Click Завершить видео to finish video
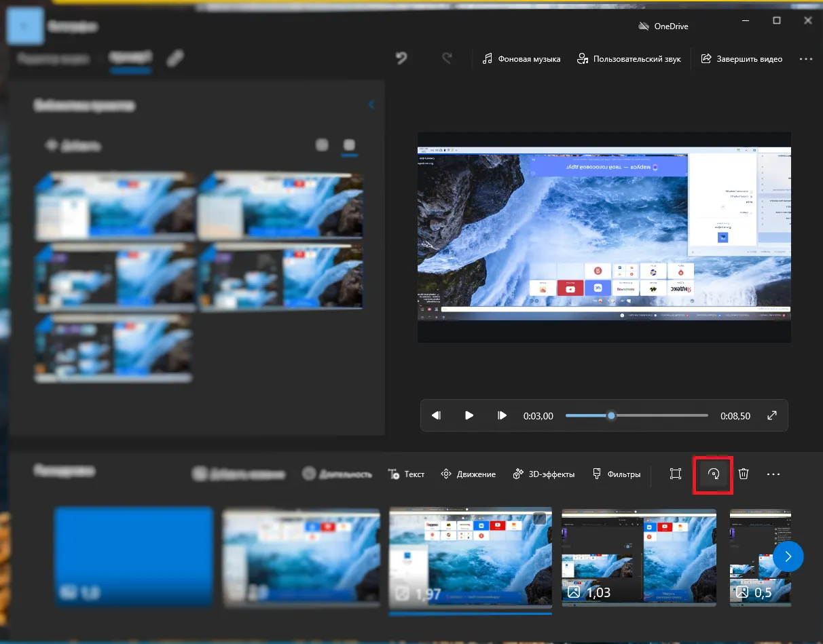 742,59
